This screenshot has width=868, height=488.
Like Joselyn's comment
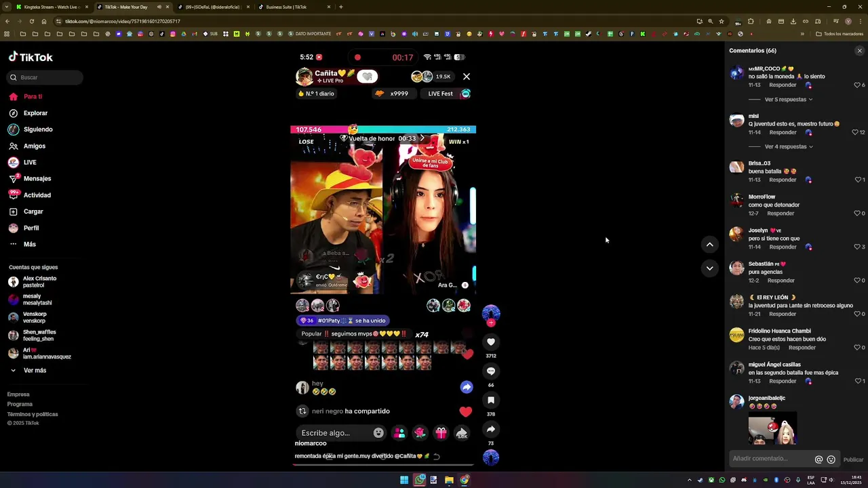[857, 247]
